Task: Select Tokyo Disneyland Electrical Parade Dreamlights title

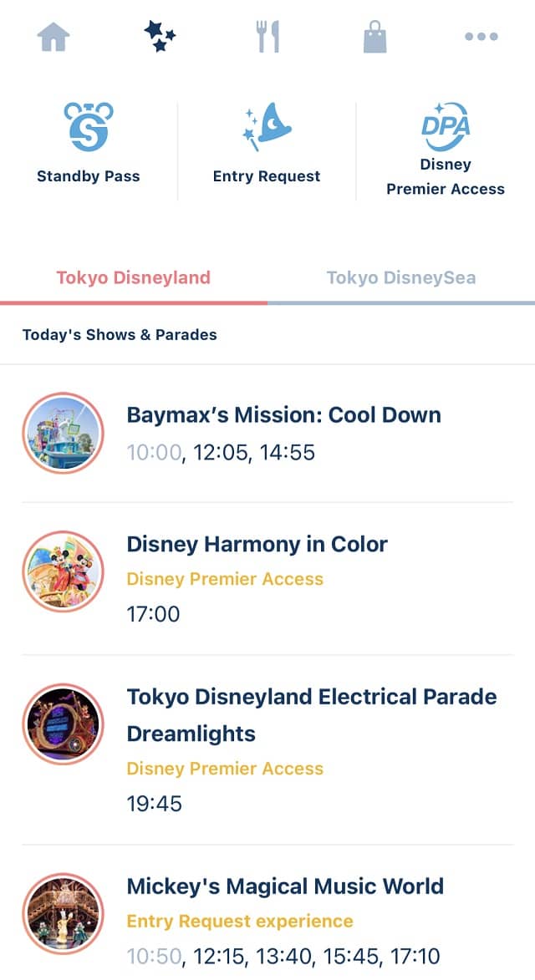Action: tap(312, 715)
